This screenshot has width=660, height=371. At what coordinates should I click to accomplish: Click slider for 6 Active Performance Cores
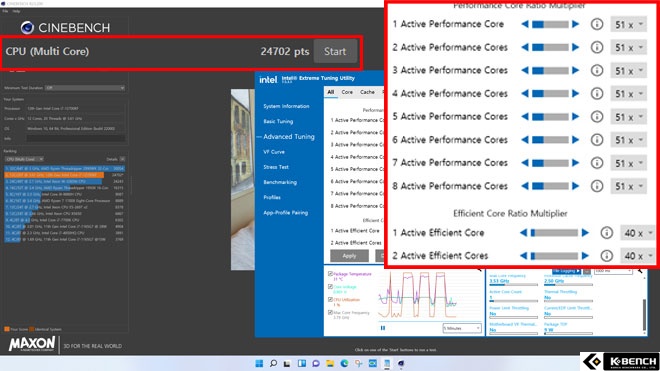point(550,140)
